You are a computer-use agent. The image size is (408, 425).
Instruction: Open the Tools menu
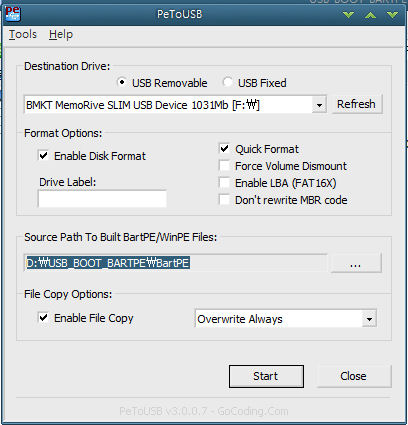[x=23, y=34]
